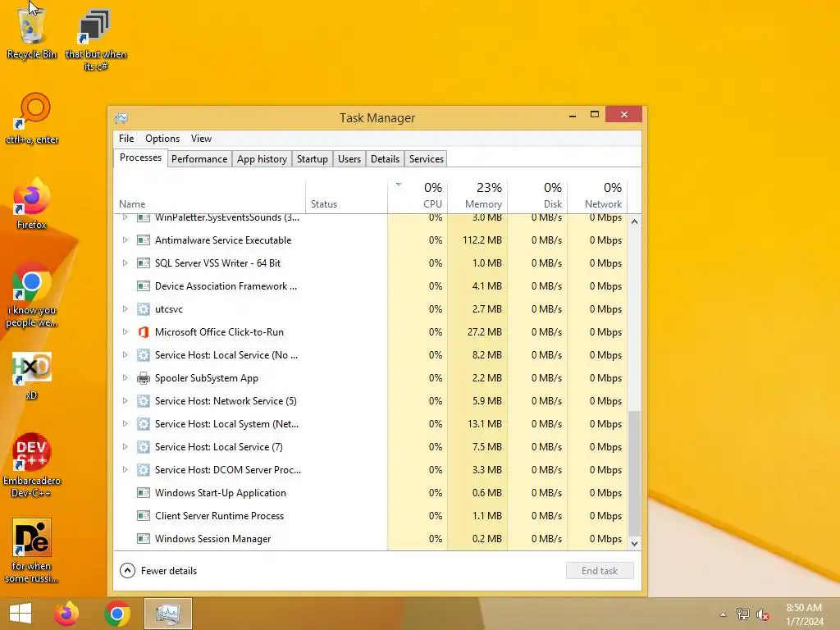The height and width of the screenshot is (630, 840).
Task: Select the '27.2 MB' memory value
Action: click(x=484, y=332)
